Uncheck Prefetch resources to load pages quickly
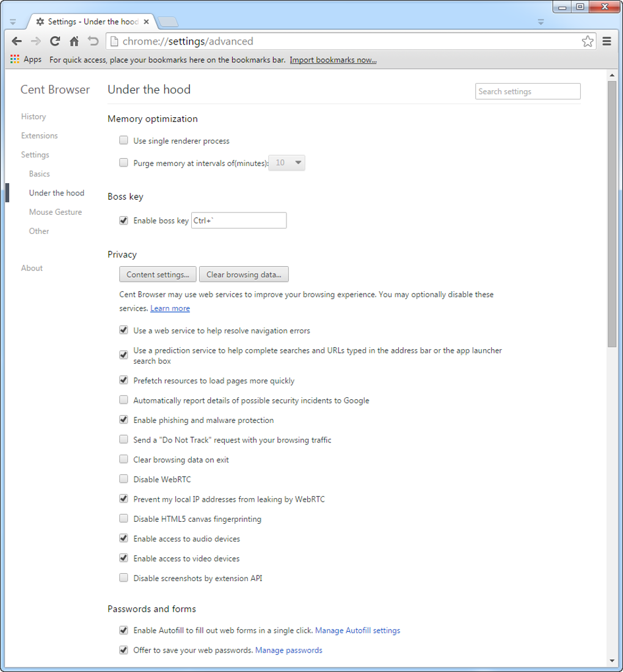The width and height of the screenshot is (623, 672). 123,380
